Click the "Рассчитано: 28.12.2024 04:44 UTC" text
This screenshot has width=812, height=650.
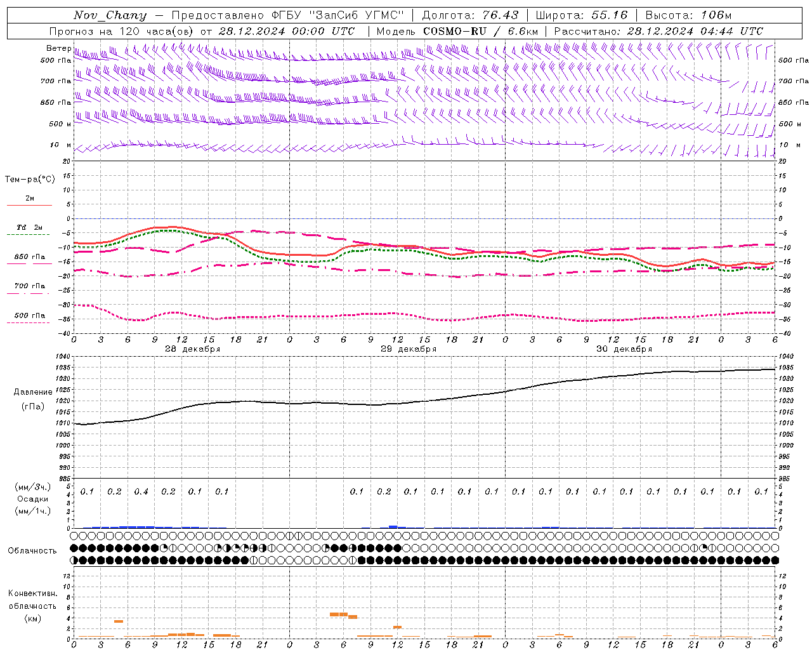point(658,31)
